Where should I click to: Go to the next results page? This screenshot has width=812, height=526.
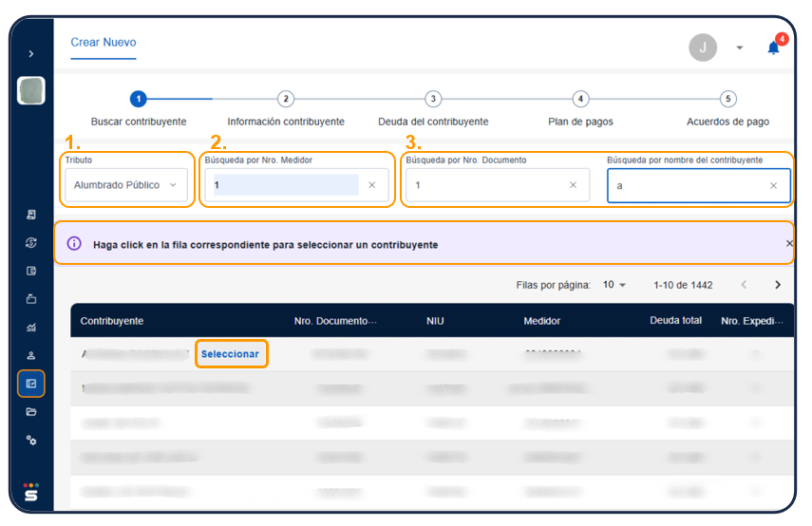point(778,285)
